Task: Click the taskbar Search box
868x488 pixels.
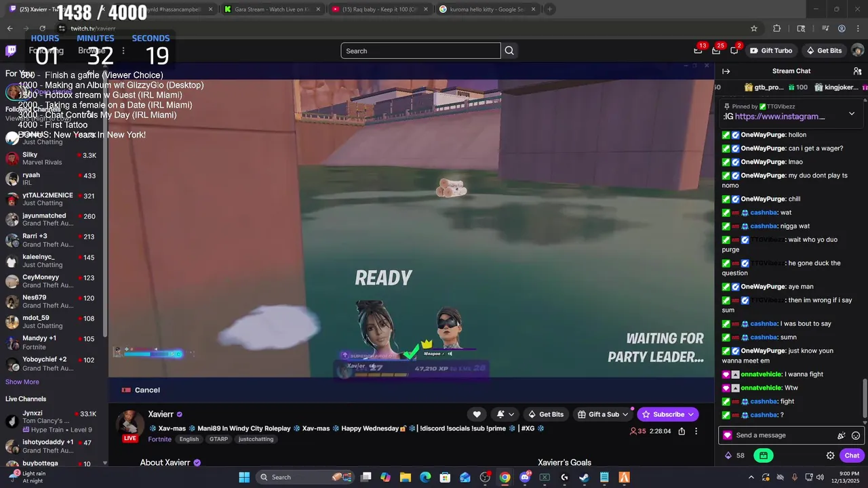Action: tap(303, 477)
